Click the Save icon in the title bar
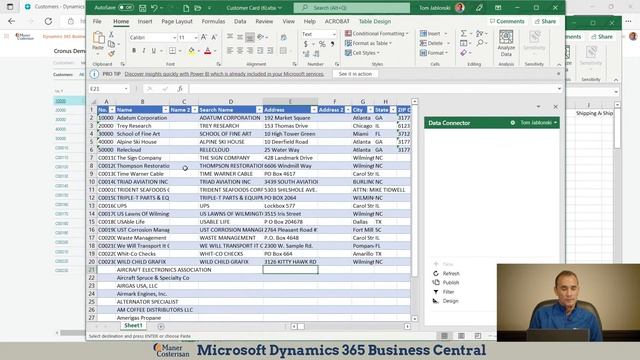The width and height of the screenshot is (640, 360). click(x=142, y=8)
